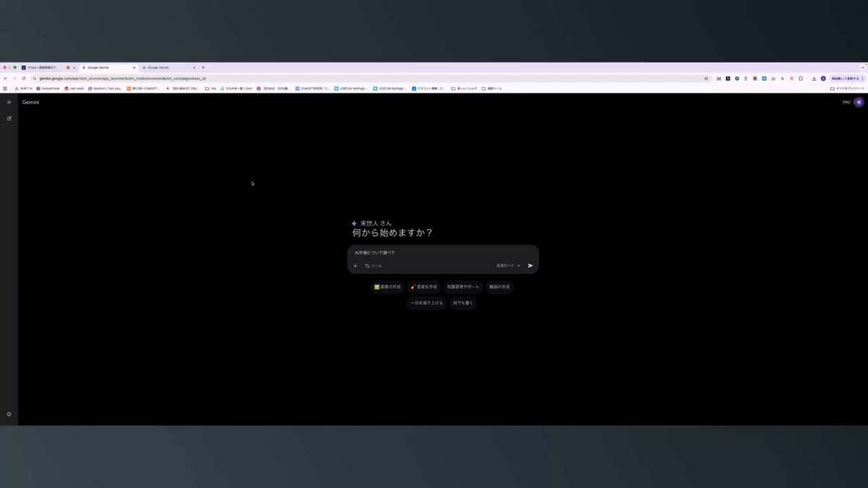Switch to the Vimeo browser tab
Image resolution: width=868 pixels, height=488 pixels.
point(47,67)
